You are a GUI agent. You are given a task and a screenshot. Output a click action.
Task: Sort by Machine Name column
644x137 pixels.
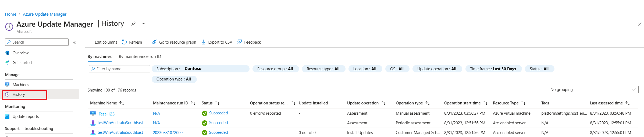tap(122, 103)
